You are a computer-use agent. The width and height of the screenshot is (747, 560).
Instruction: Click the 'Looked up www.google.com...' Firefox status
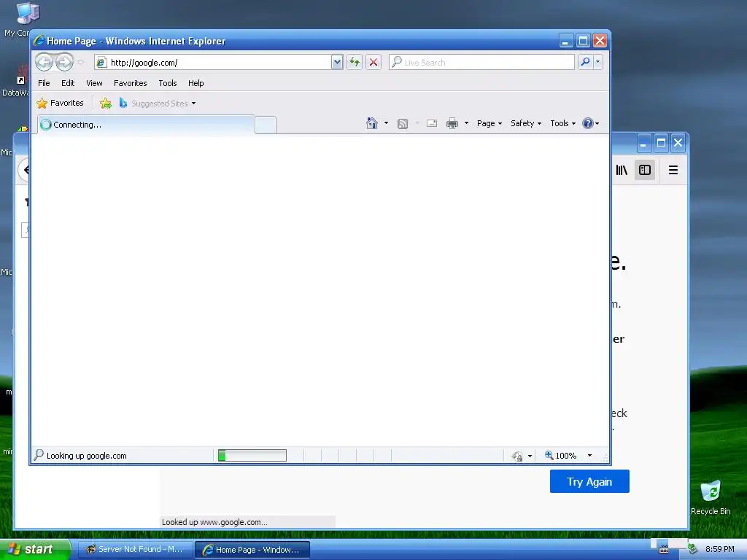click(214, 522)
